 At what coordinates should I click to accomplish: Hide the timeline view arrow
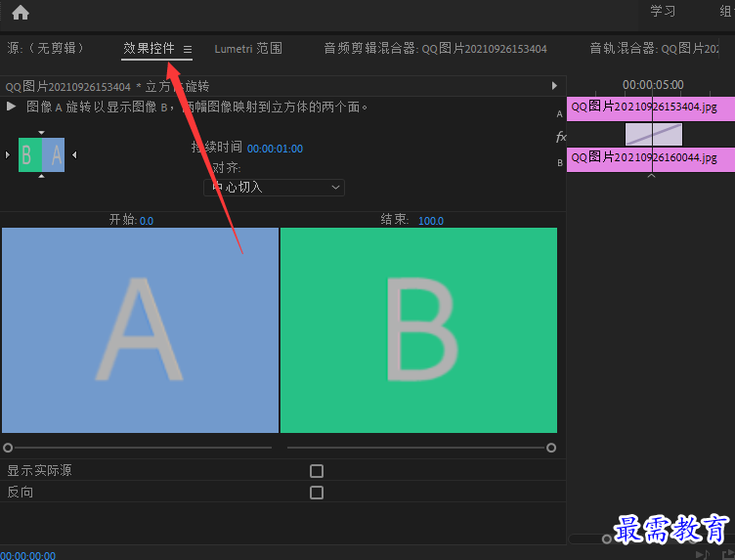click(554, 86)
